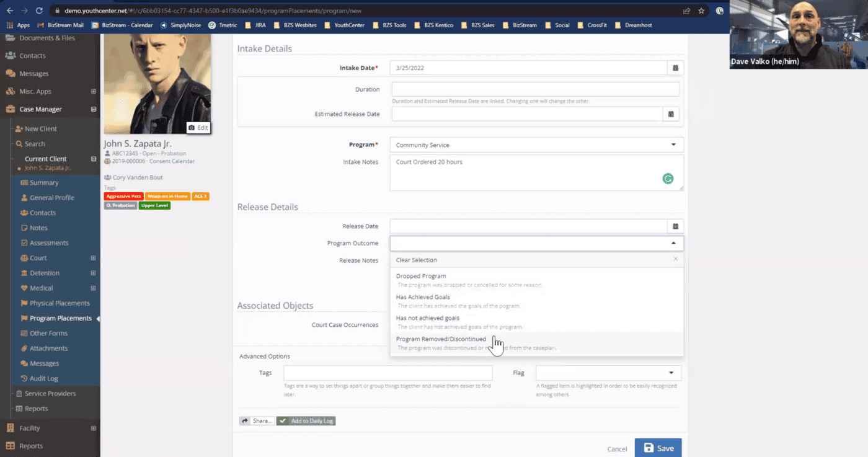Click the browser back arrow
The width and height of the screenshot is (868, 457).
[9, 11]
